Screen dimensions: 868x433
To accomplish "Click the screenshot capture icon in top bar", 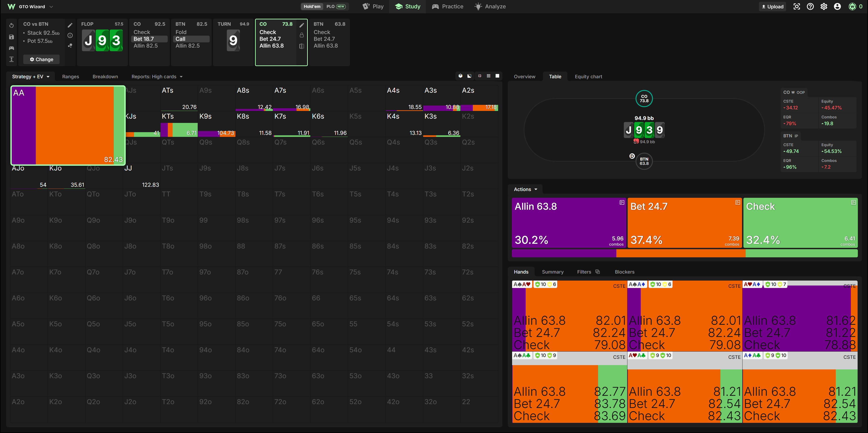I will [796, 6].
